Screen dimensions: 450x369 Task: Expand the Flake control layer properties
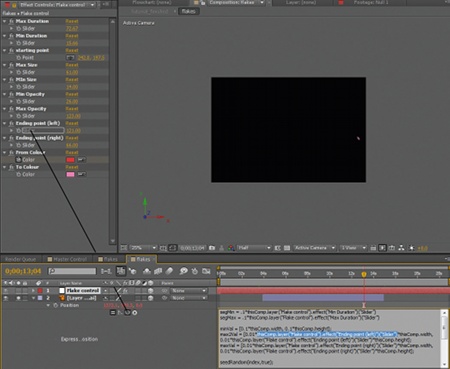pyautogui.click(x=33, y=291)
